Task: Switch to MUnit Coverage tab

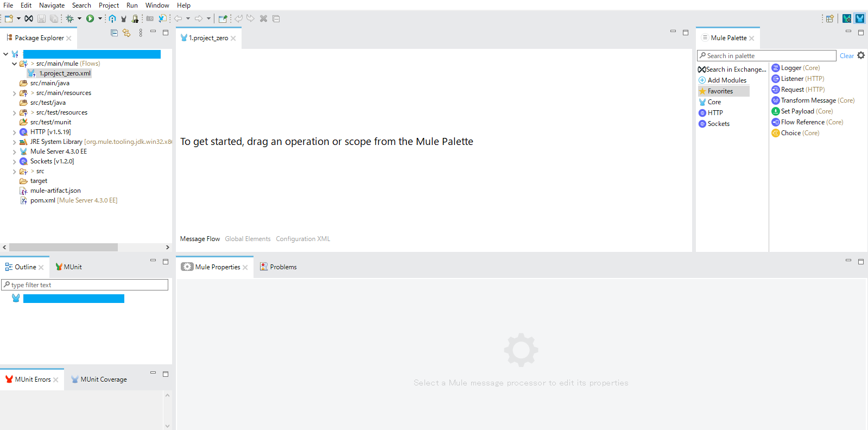Action: (x=99, y=380)
